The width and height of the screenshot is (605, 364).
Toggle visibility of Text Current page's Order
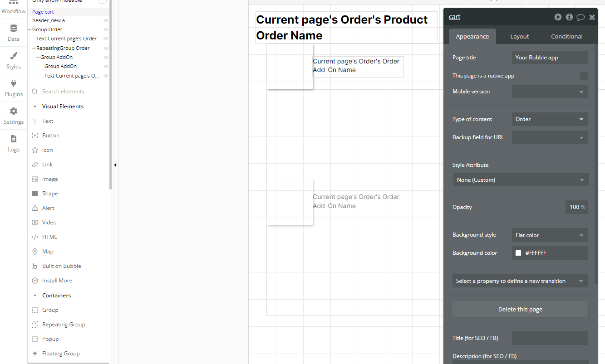pyautogui.click(x=106, y=39)
